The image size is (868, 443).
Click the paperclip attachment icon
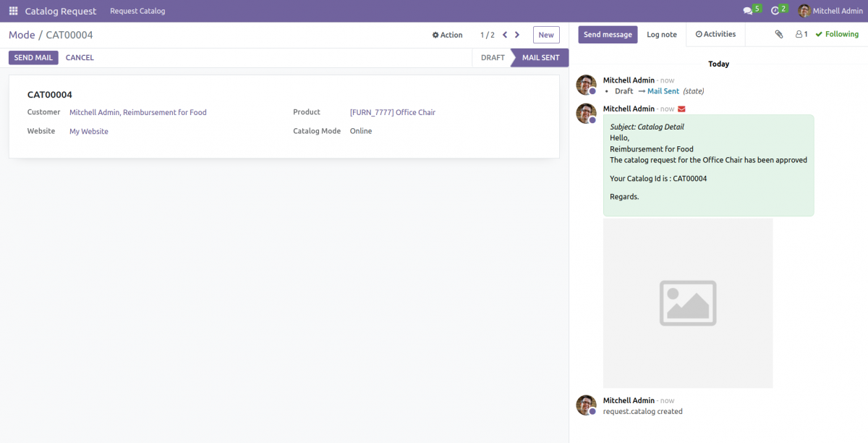779,34
